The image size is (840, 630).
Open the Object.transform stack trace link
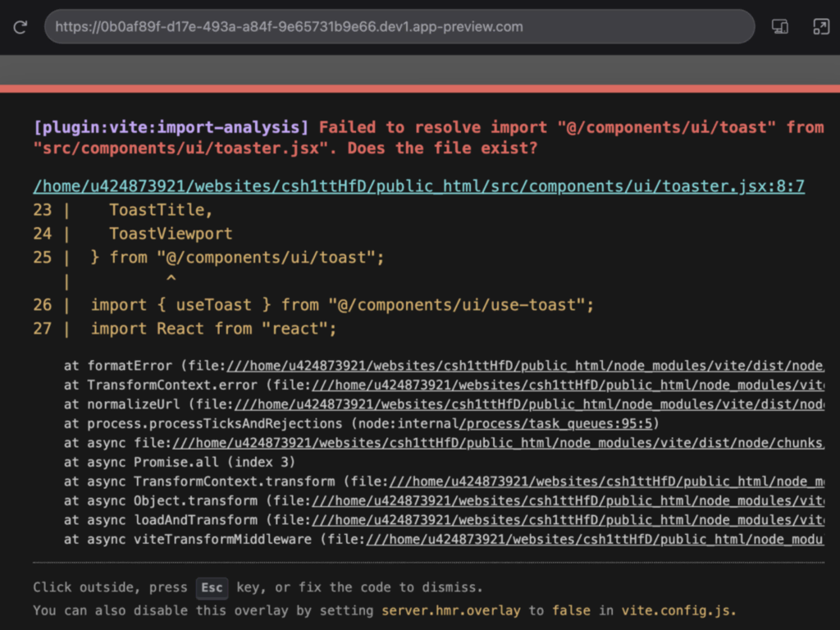coord(574,500)
